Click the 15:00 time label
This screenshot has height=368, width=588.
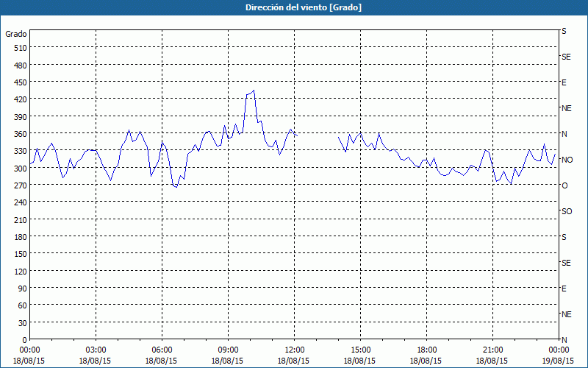coord(360,350)
